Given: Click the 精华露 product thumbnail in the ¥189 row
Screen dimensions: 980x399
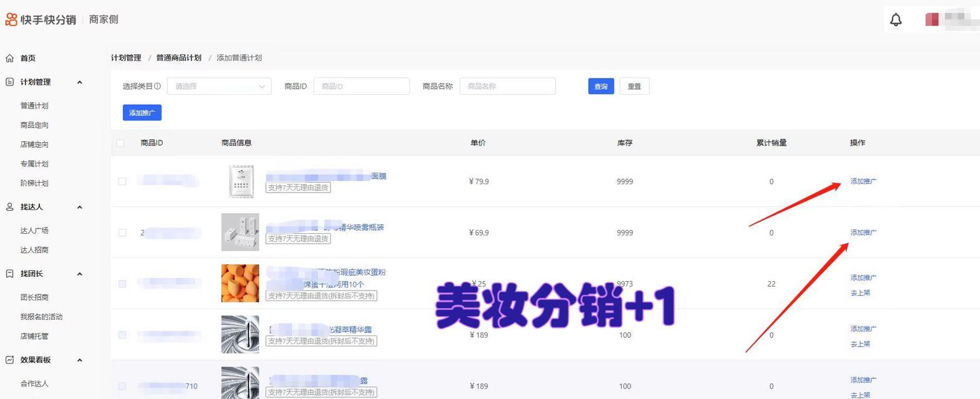Looking at the screenshot, I should [x=240, y=335].
